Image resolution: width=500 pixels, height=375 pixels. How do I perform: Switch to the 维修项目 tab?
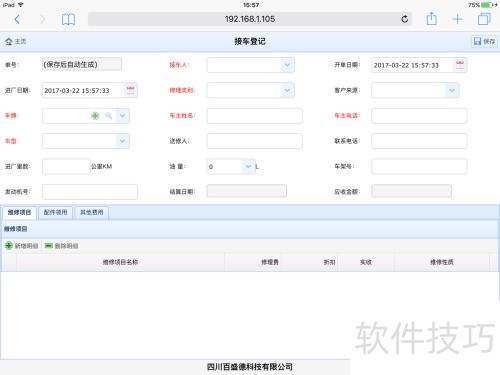click(x=19, y=212)
